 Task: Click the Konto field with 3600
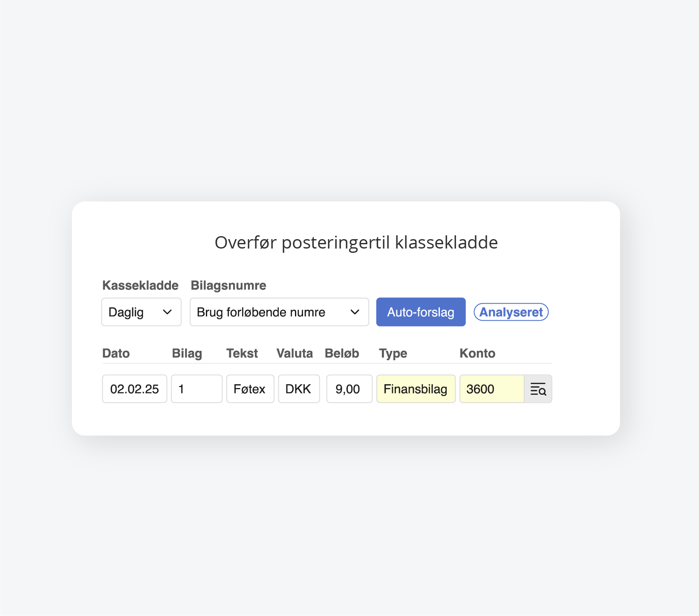pyautogui.click(x=491, y=389)
